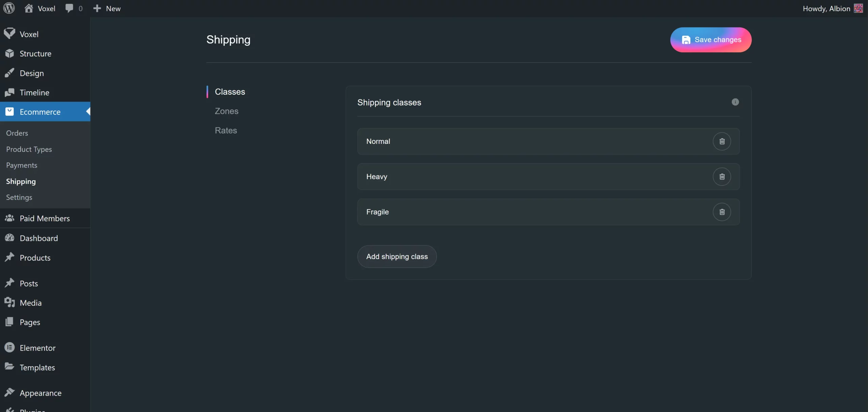Open the Orders submenu item
868x412 pixels.
[17, 133]
